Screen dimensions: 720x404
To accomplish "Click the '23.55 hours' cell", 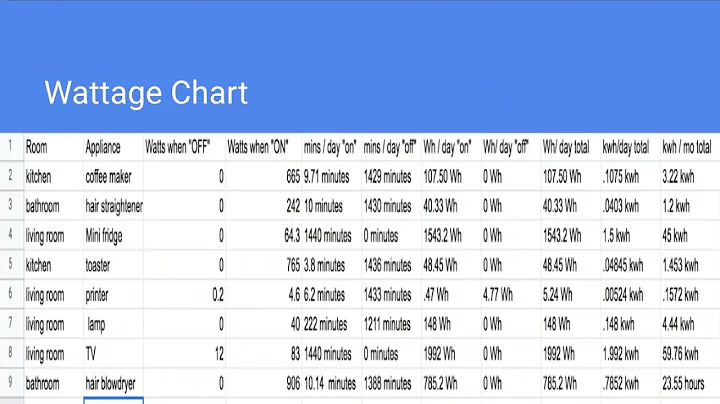I will click(688, 383).
